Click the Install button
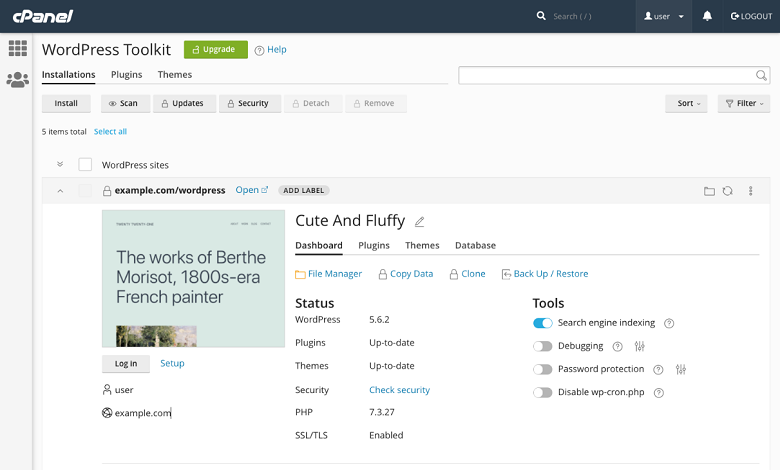Viewport: 780px width, 470px height. pyautogui.click(x=66, y=103)
